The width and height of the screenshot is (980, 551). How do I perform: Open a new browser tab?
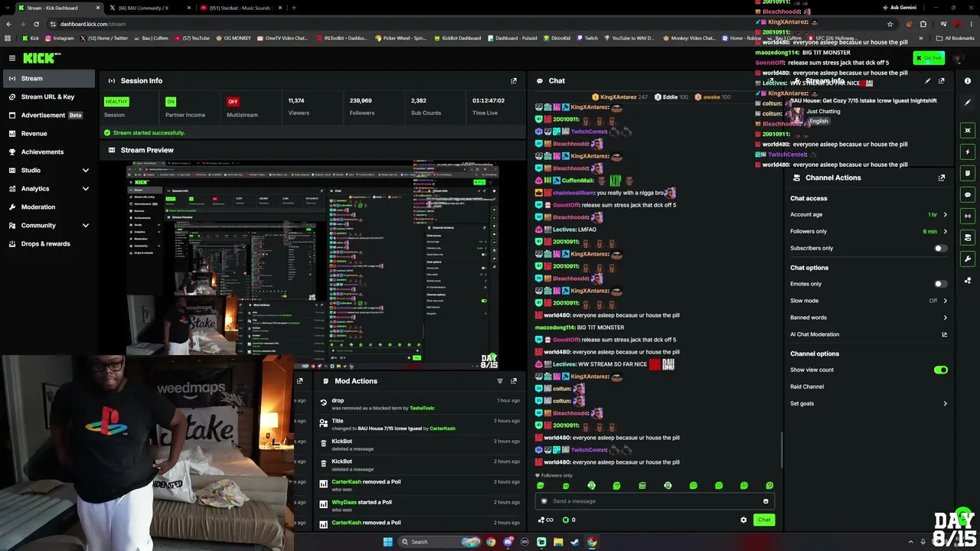[x=294, y=8]
